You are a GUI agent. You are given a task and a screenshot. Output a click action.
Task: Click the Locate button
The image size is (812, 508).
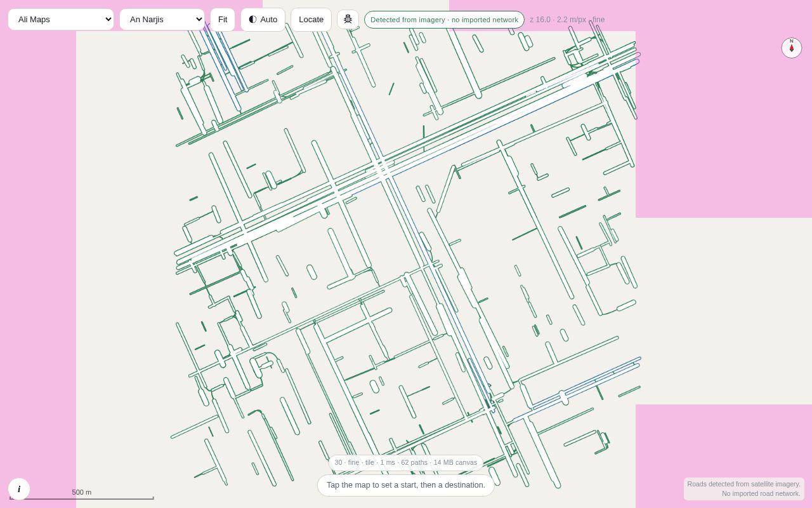coord(311,20)
